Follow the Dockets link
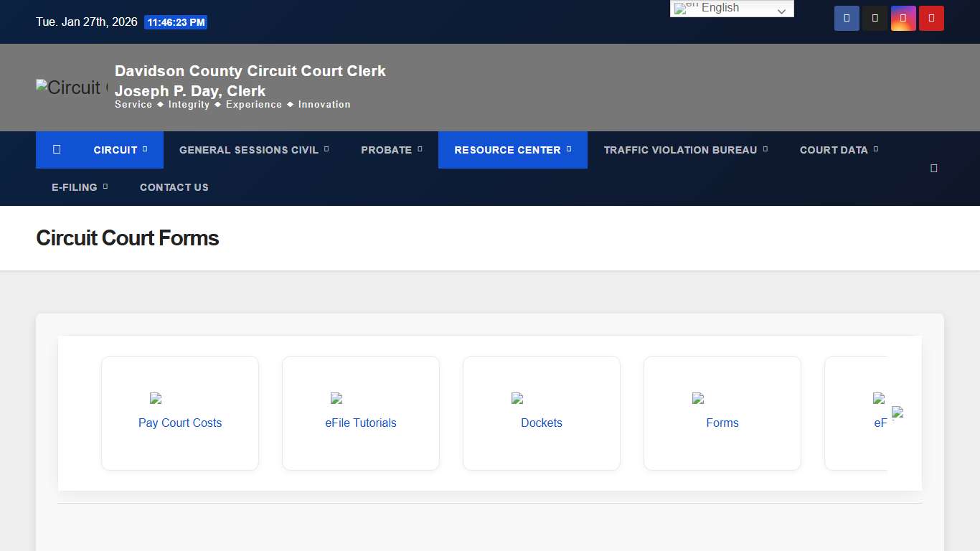 pyautogui.click(x=541, y=423)
